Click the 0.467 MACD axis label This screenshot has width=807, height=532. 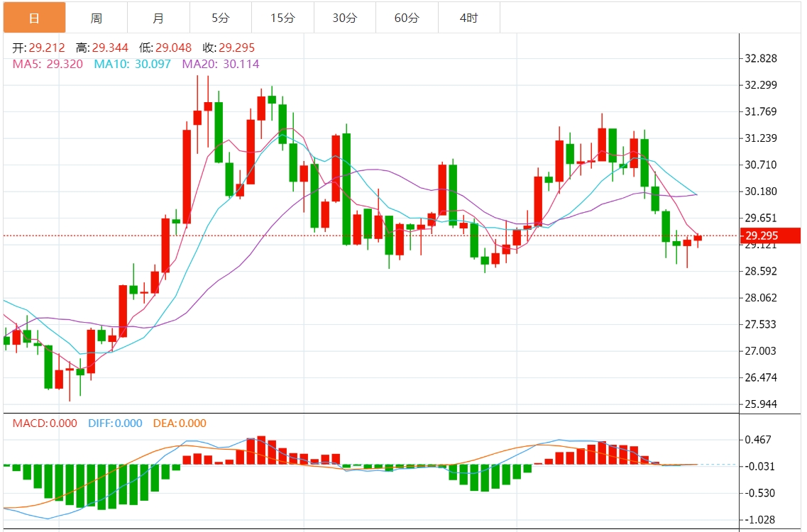point(758,440)
